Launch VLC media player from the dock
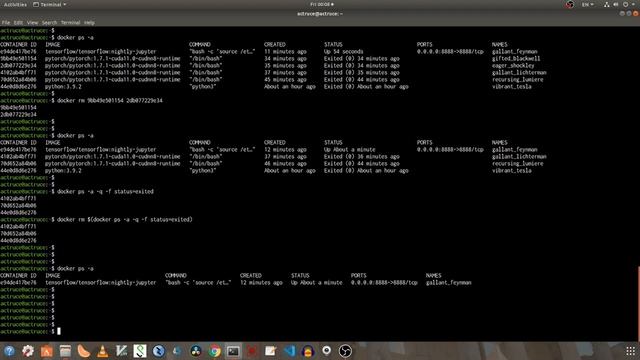 point(102,351)
